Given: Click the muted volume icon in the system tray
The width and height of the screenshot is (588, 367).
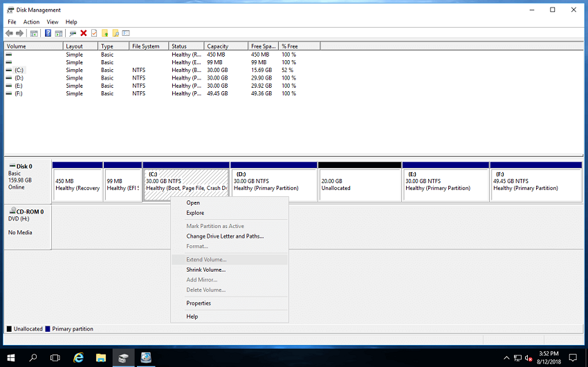Looking at the screenshot, I should 529,358.
